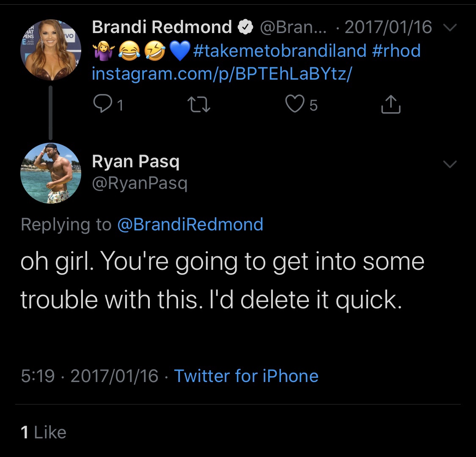Open Ryan Pasq's profile picture

tap(51, 173)
